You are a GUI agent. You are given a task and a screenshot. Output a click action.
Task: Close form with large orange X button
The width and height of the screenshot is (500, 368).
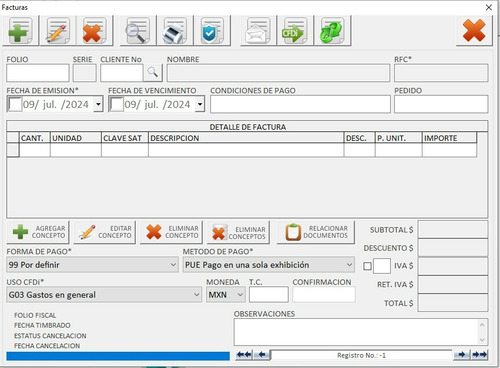(x=474, y=31)
